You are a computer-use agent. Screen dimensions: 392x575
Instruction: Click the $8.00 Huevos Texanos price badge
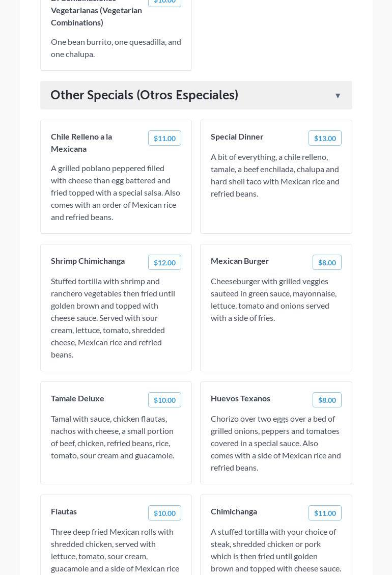327,400
